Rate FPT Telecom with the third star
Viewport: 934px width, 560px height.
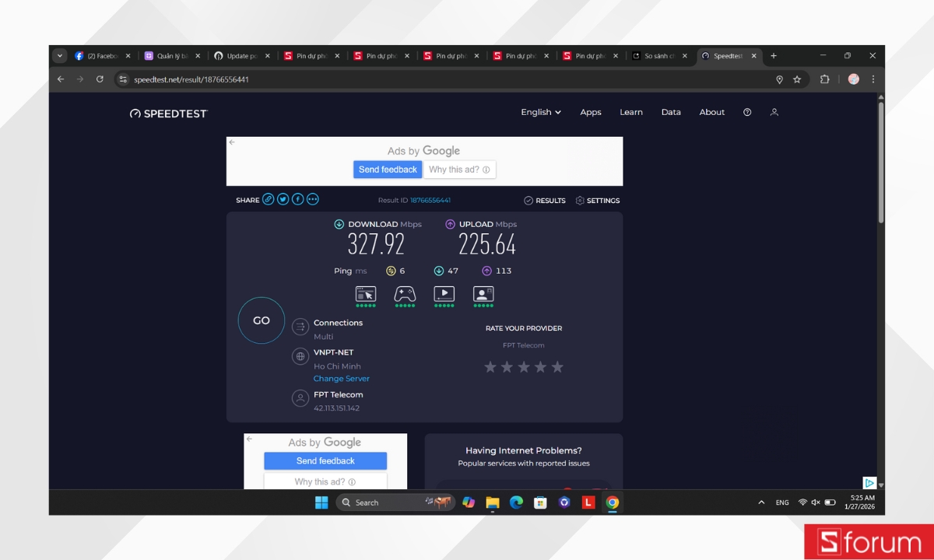pyautogui.click(x=524, y=366)
